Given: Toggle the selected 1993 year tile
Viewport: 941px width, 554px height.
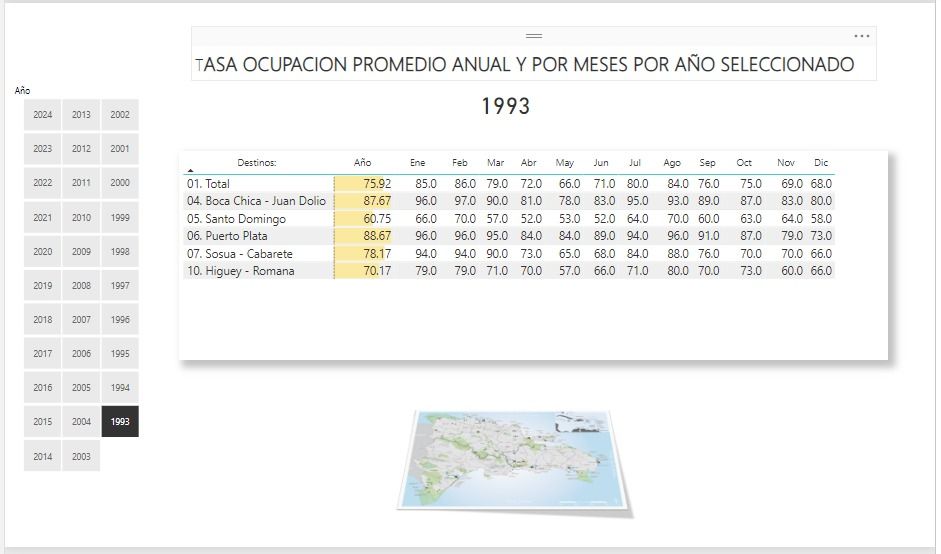Looking at the screenshot, I should (x=120, y=422).
